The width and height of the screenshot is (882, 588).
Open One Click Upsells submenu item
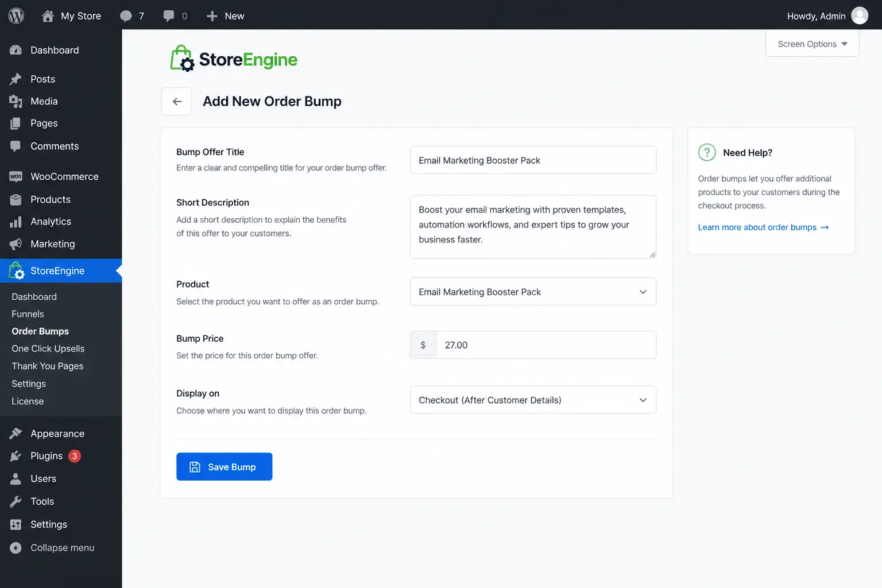click(x=48, y=349)
